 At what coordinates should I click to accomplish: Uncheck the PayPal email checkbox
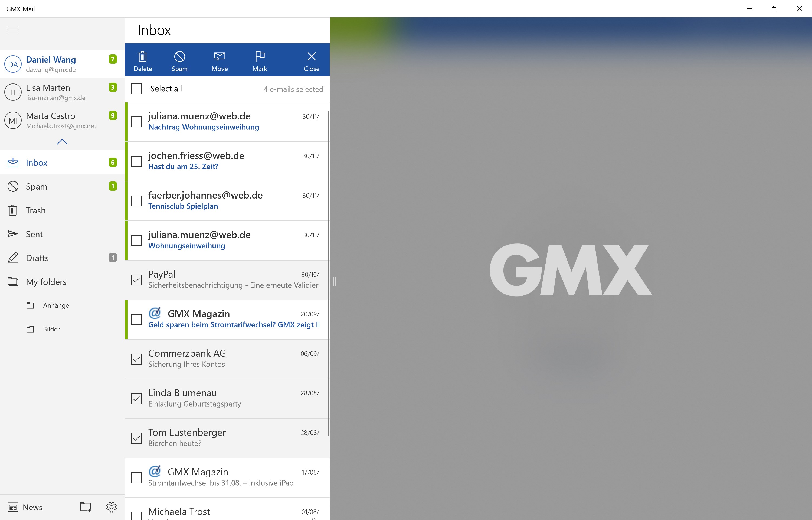136,279
